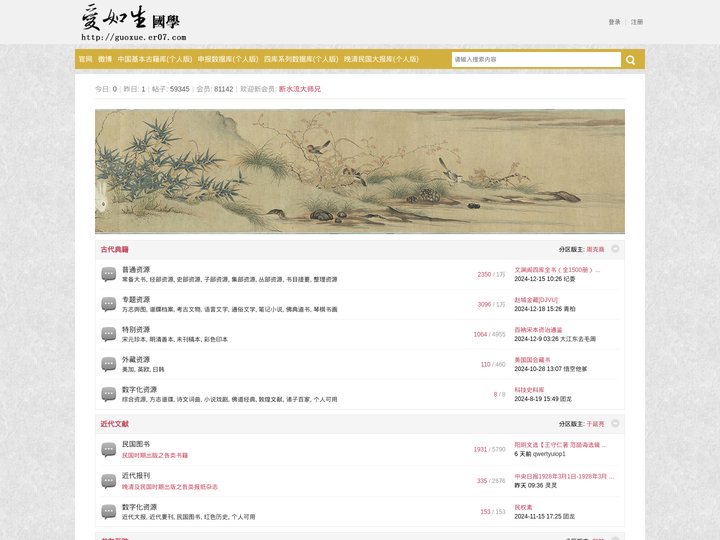
Task: Open latest post 科技史料库
Action: pos(529,390)
